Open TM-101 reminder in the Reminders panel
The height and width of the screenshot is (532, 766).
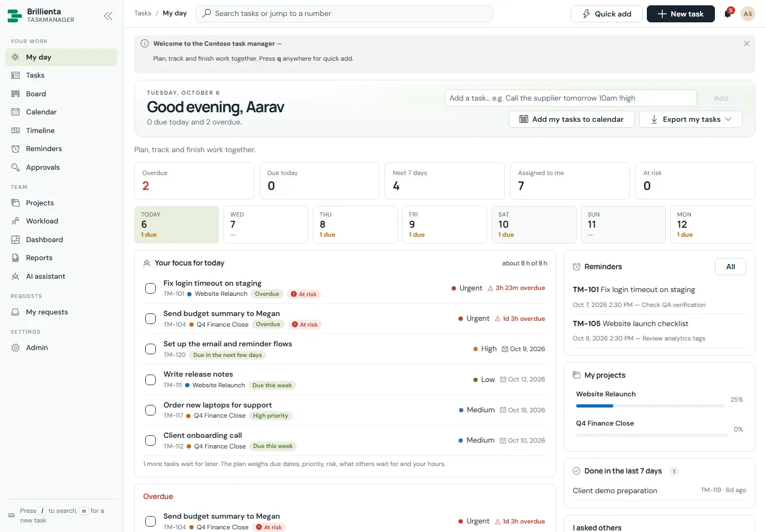(659, 297)
